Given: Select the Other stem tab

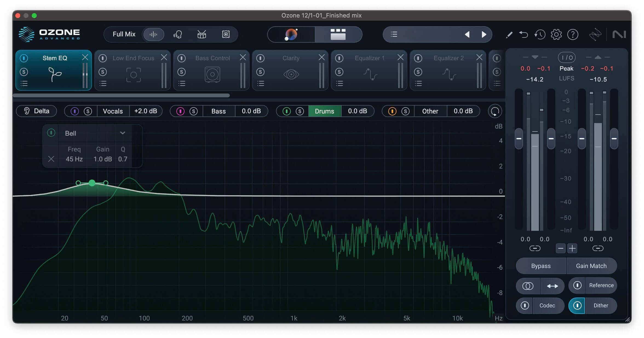Looking at the screenshot, I should click(x=430, y=111).
